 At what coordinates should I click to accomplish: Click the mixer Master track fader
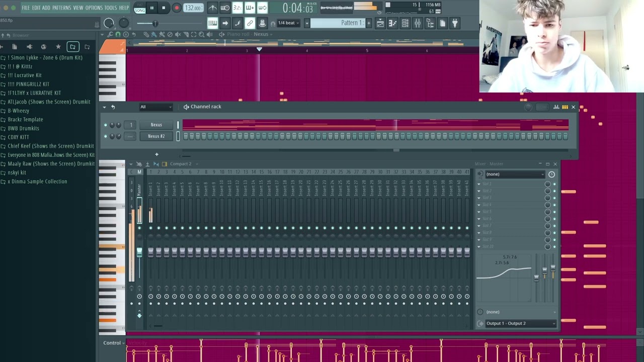click(139, 252)
